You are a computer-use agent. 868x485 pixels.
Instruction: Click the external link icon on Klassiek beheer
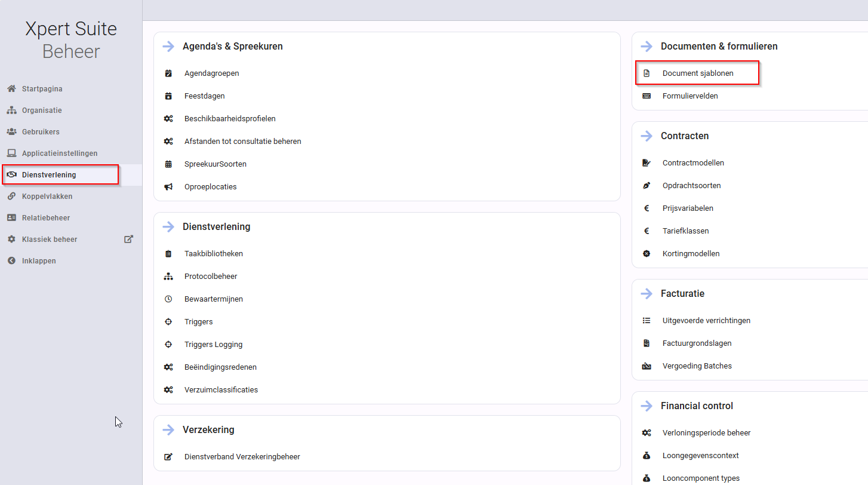click(128, 239)
